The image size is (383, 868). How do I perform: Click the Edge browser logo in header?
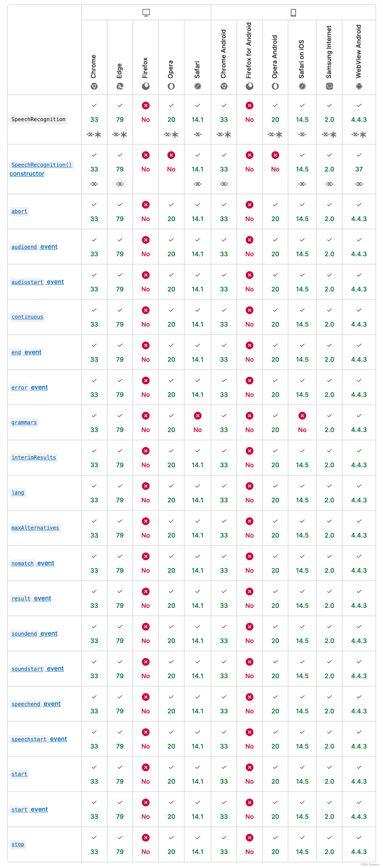[x=120, y=87]
